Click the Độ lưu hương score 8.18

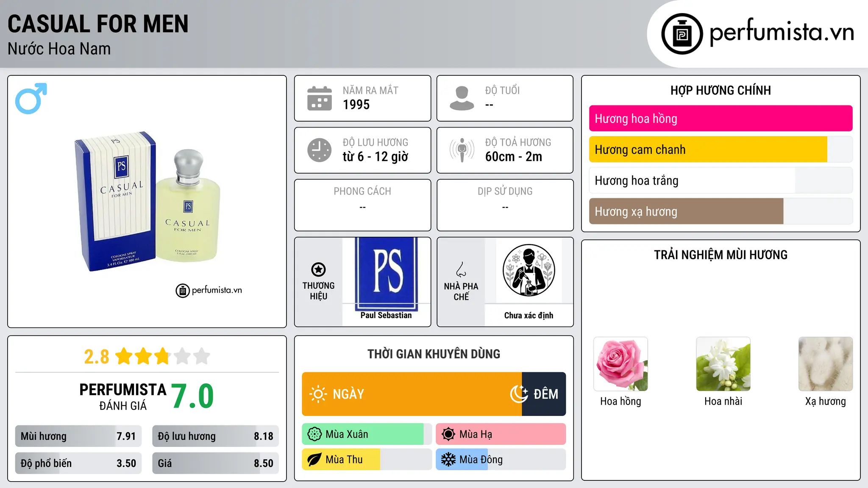click(x=264, y=436)
